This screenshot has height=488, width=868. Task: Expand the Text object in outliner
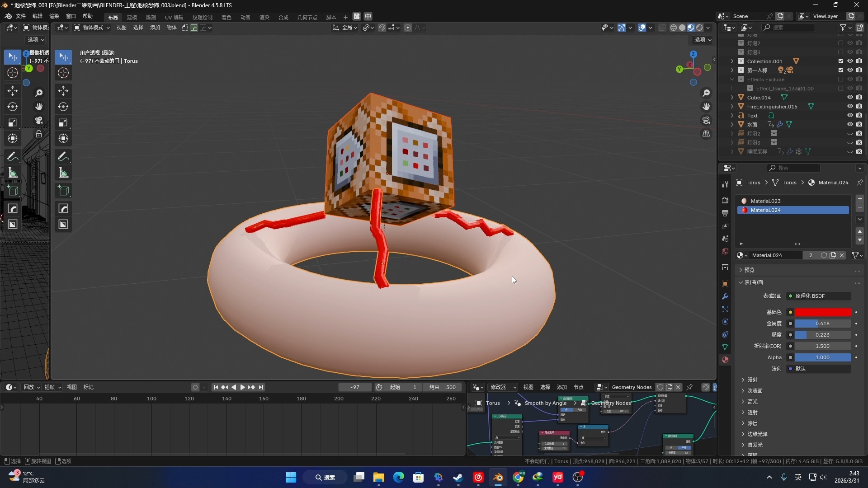coord(732,116)
